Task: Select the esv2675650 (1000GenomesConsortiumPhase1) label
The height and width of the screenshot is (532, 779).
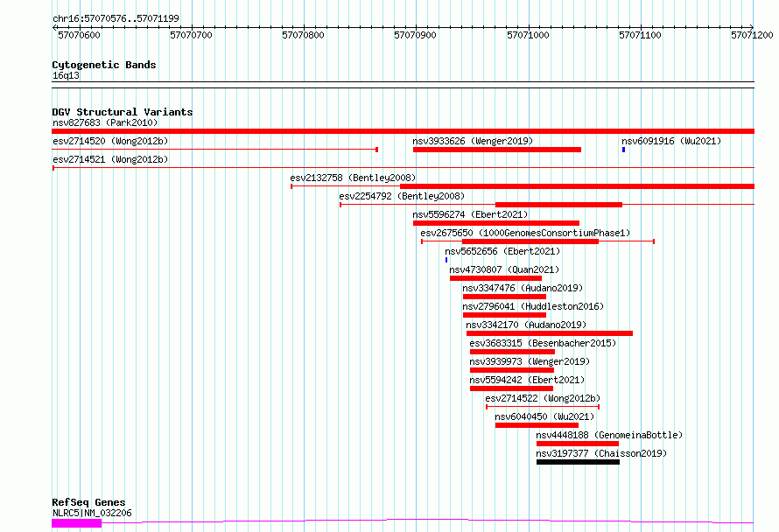Action: [x=525, y=233]
